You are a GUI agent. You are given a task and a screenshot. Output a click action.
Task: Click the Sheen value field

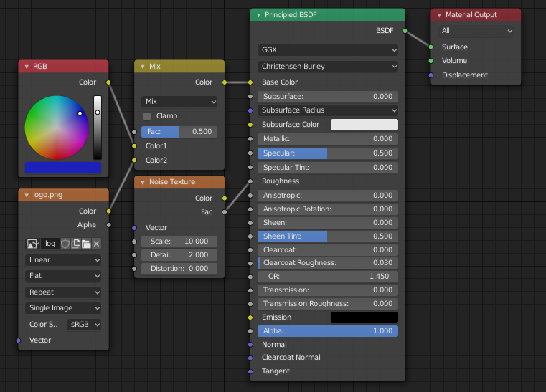coord(328,223)
